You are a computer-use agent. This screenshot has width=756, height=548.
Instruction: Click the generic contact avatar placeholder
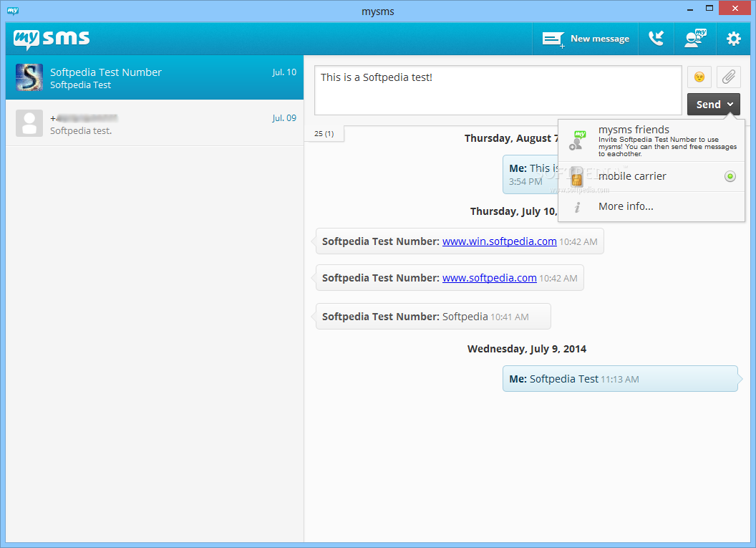click(29, 123)
